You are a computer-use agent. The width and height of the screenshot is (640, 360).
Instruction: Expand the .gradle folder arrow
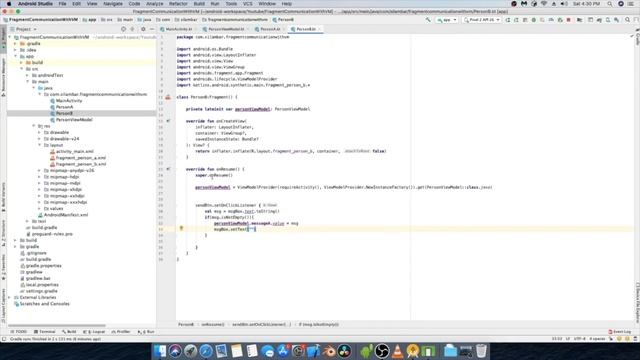tap(16, 44)
